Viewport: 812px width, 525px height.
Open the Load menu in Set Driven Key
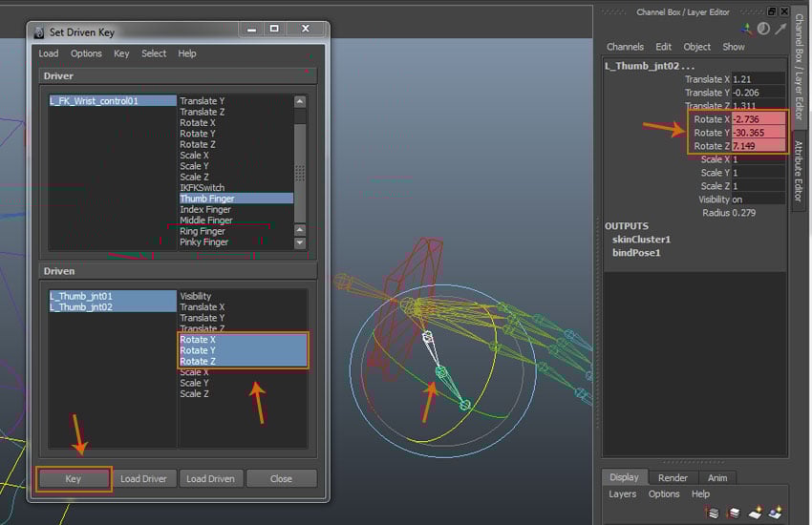point(48,53)
